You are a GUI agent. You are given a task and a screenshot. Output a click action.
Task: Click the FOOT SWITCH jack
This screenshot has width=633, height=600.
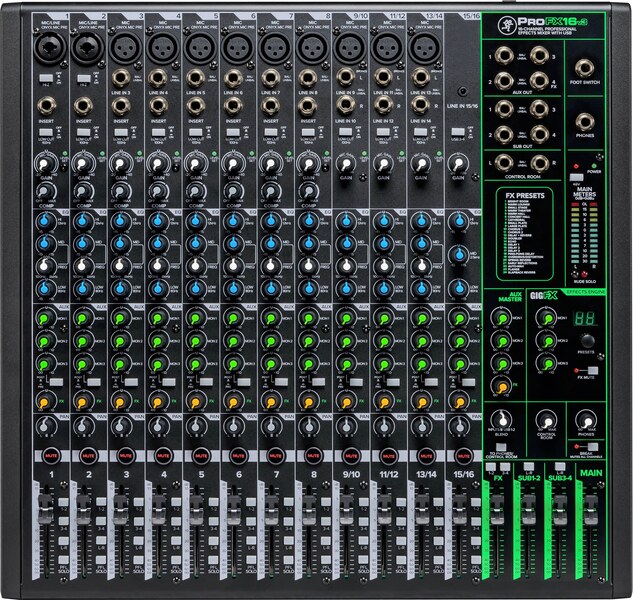coord(584,68)
